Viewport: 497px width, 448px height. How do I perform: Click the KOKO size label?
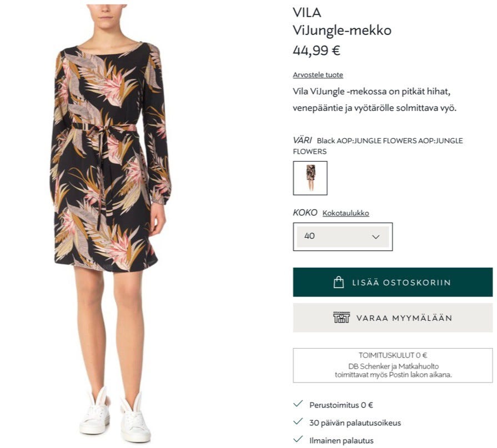[x=305, y=213]
